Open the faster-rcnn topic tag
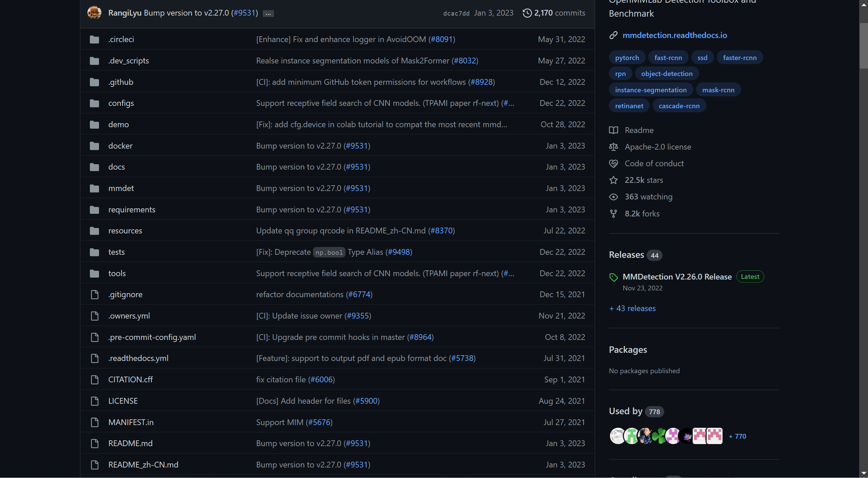Viewport: 868px width, 478px height. click(x=739, y=58)
